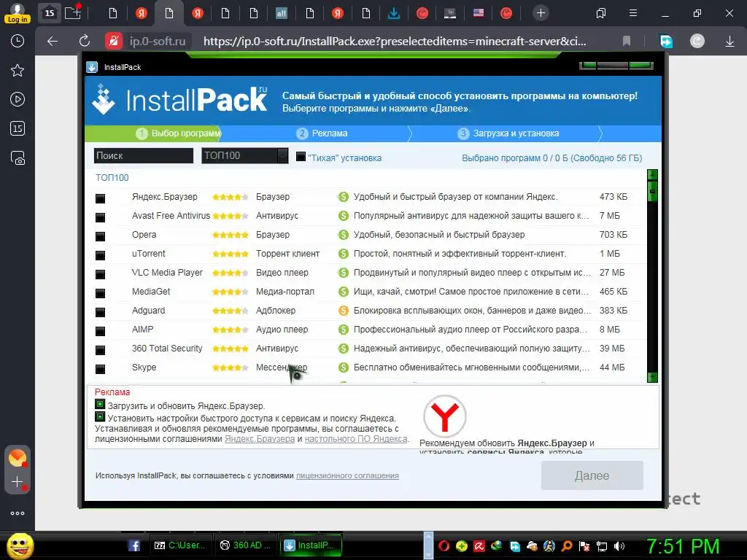Open the C:\User... taskbar window
This screenshot has width=747, height=560.
(181, 545)
